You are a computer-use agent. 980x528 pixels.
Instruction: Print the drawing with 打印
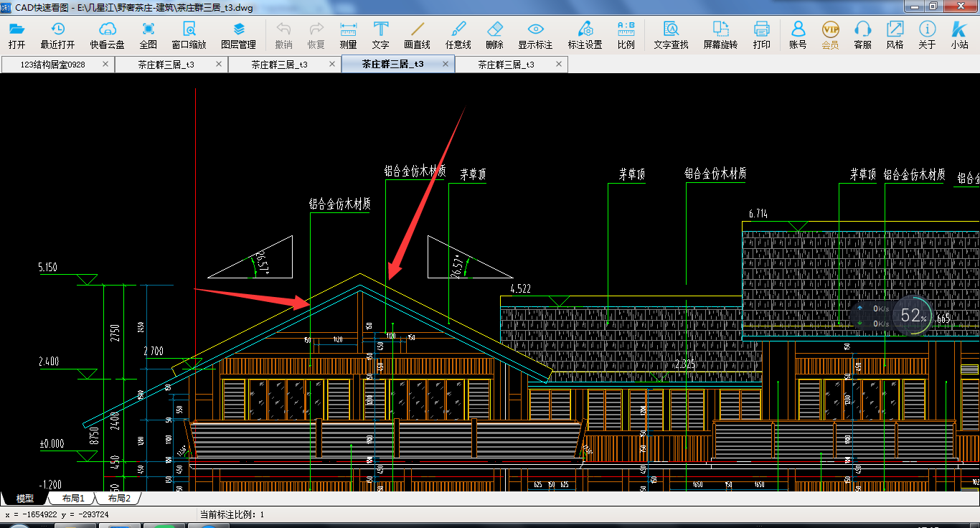(762, 35)
